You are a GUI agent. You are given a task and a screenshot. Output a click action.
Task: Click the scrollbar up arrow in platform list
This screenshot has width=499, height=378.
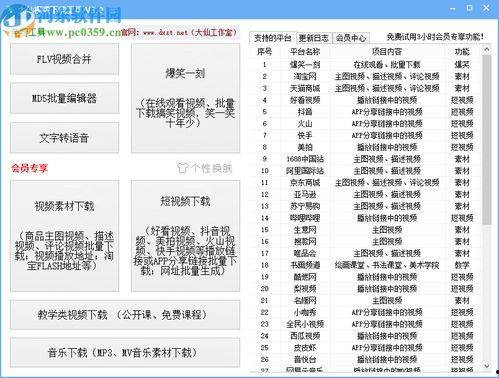point(487,50)
